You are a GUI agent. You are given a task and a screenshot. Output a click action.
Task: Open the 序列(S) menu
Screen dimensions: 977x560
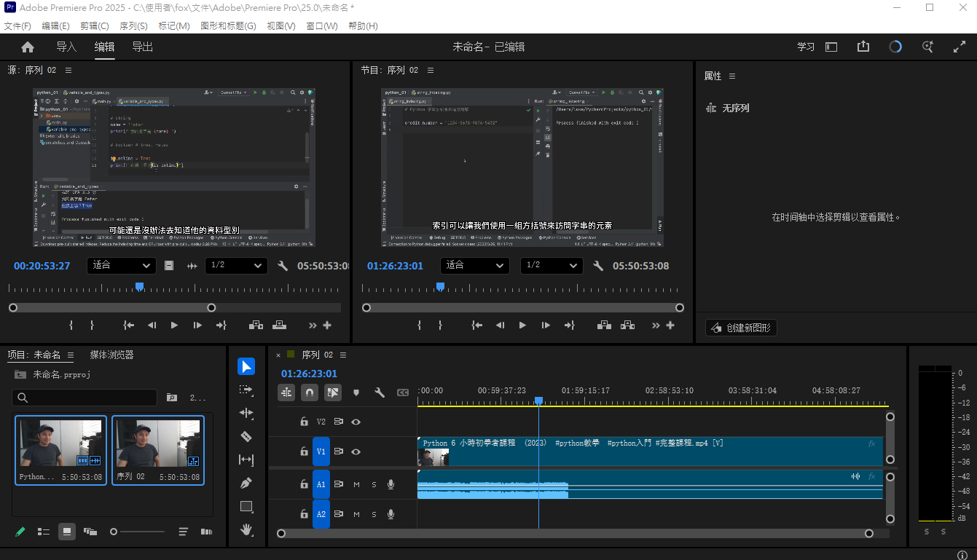point(133,26)
